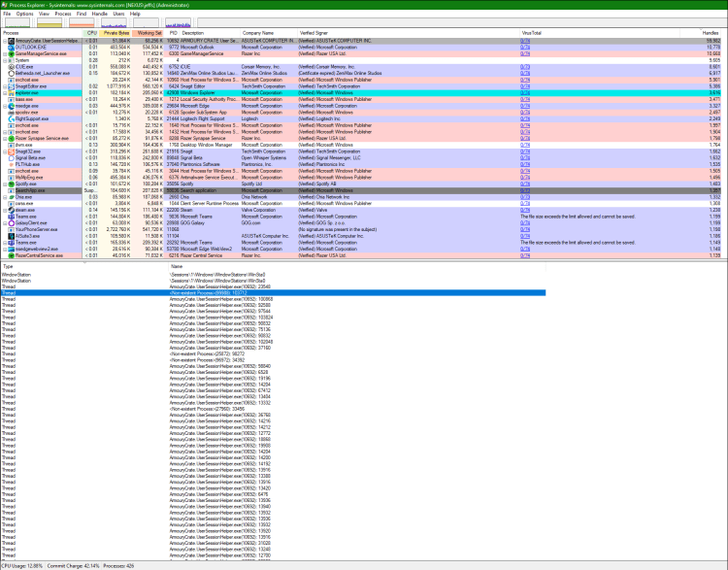
Task: Open VirusTotal link for explorer.exe row
Action: pos(524,93)
